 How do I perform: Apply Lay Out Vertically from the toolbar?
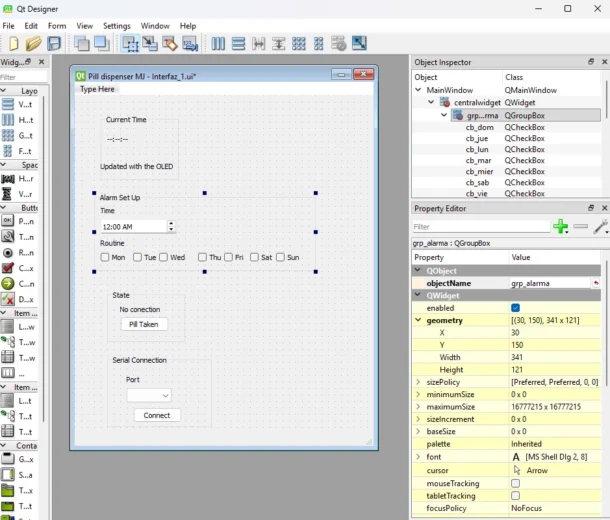tap(238, 43)
